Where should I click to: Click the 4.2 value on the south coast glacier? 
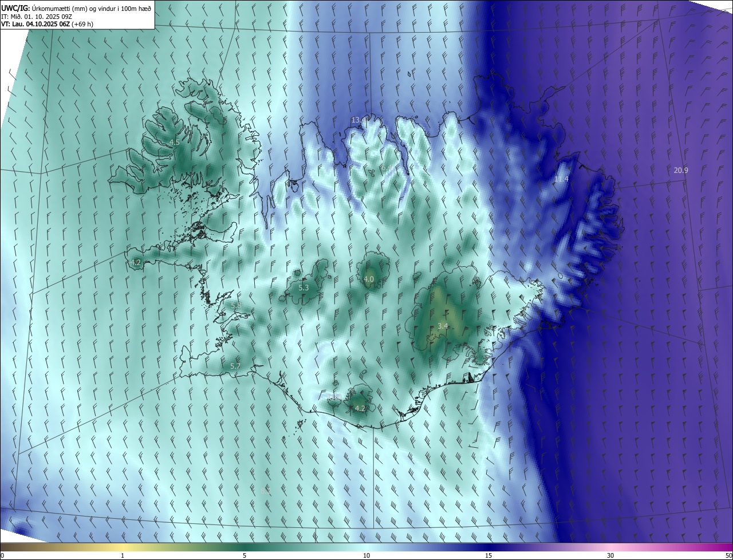360,408
